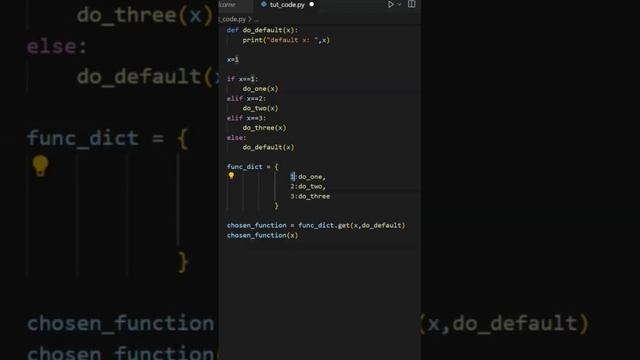Click the tut_code.py breadcrumb item
The width and height of the screenshot is (640, 360).
point(232,19)
